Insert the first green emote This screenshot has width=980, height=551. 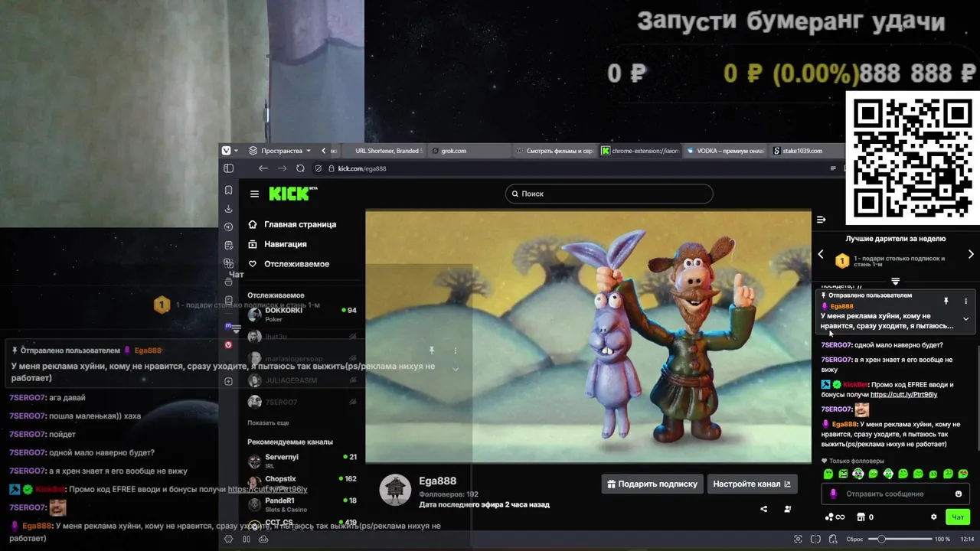pos(828,474)
